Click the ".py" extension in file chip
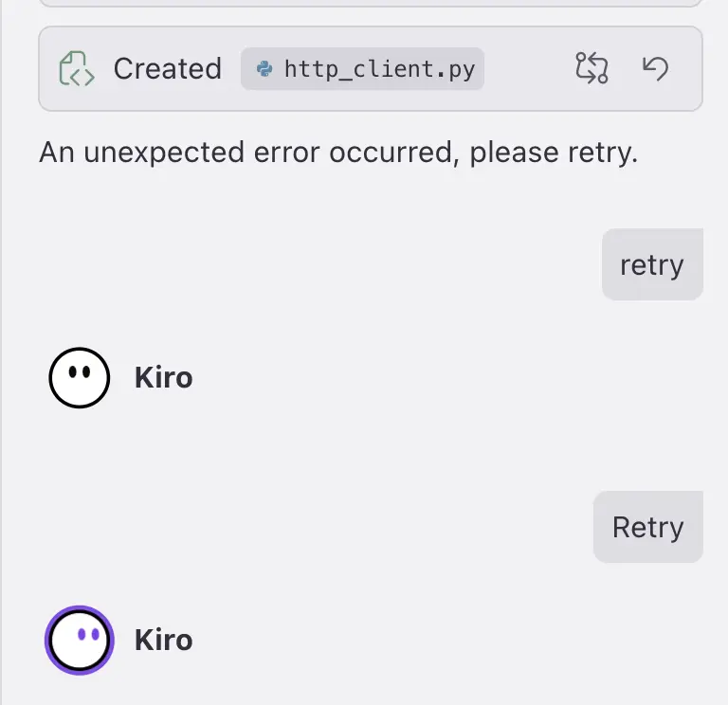 pos(456,70)
